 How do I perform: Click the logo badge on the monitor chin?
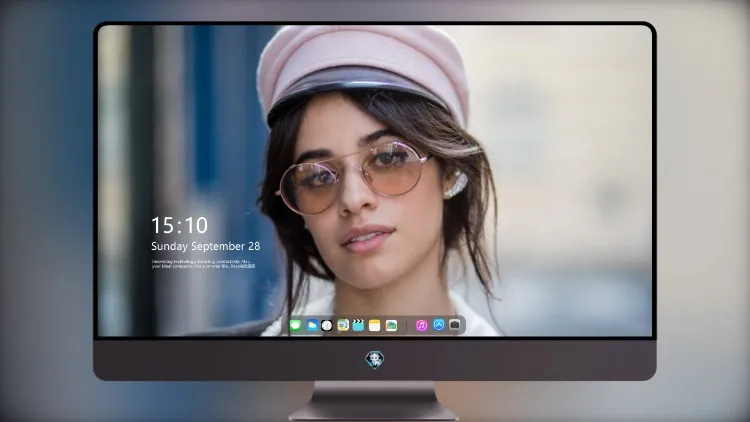click(375, 360)
